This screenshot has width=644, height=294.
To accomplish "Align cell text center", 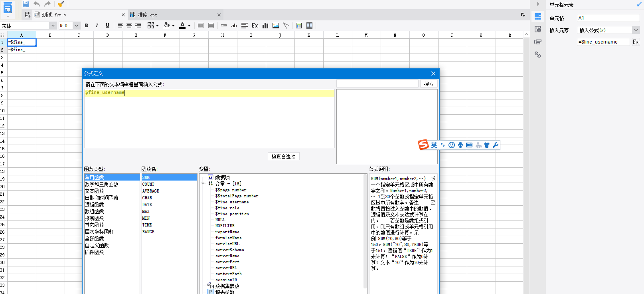I will coord(129,26).
